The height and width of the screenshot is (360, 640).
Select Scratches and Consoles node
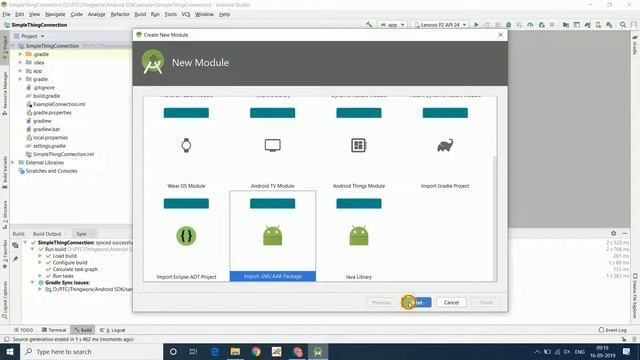click(x=51, y=171)
